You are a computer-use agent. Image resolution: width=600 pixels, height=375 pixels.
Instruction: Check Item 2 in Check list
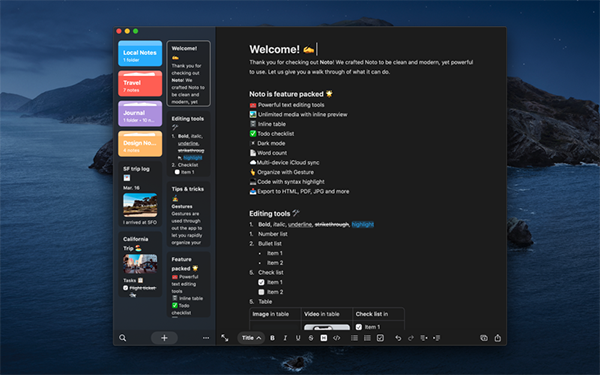coord(261,292)
